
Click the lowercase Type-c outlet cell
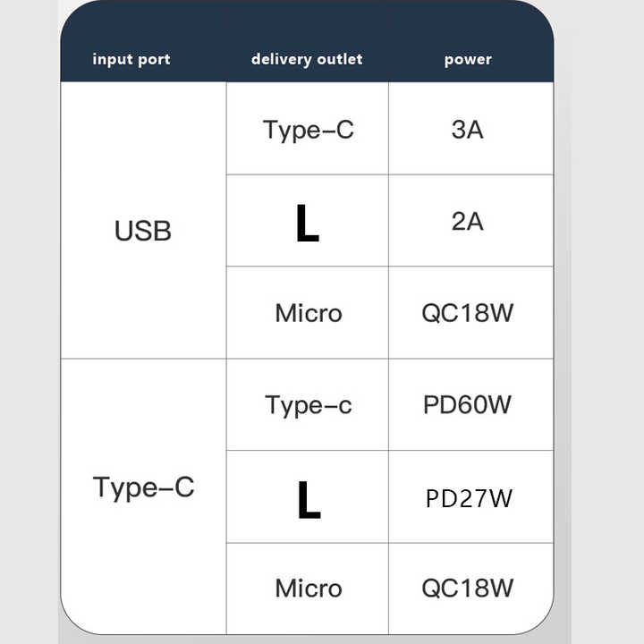click(307, 404)
